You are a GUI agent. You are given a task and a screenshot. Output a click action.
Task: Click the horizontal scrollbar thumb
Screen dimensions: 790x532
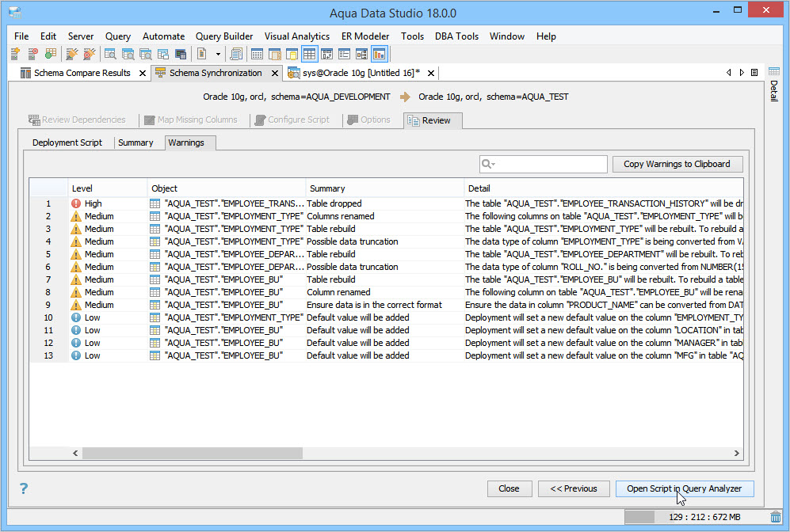point(193,453)
